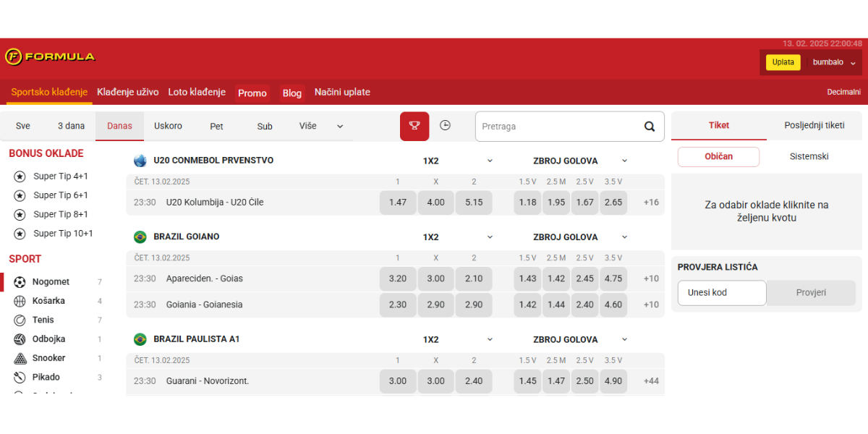Open the Loto klađenje menu item
The image size is (868, 434).
point(197,92)
